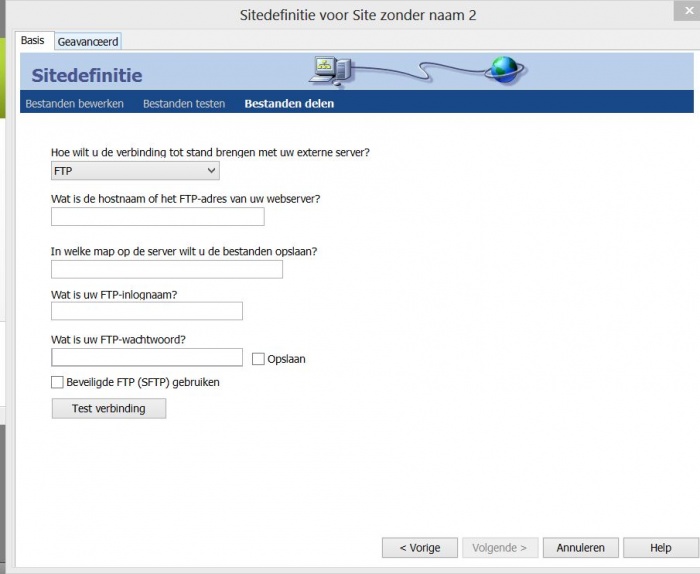Viewport: 700px width, 574px height.
Task: Select the Bestanden delen step
Action: pos(289,104)
